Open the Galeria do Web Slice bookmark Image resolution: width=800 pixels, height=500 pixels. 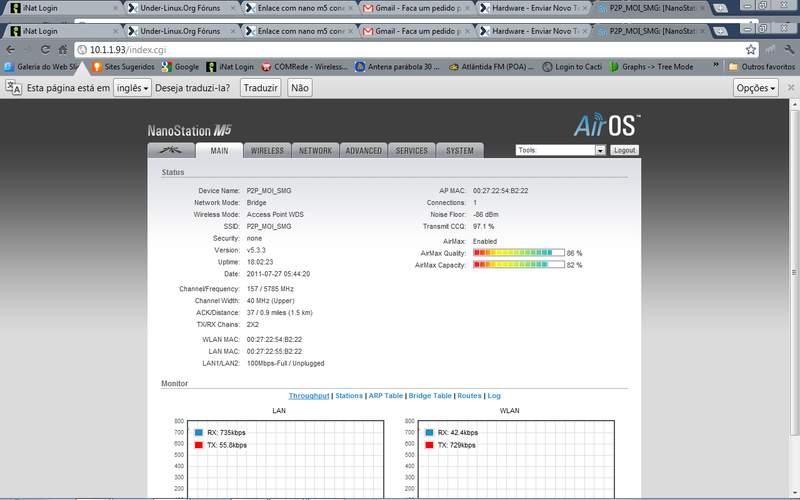point(41,67)
